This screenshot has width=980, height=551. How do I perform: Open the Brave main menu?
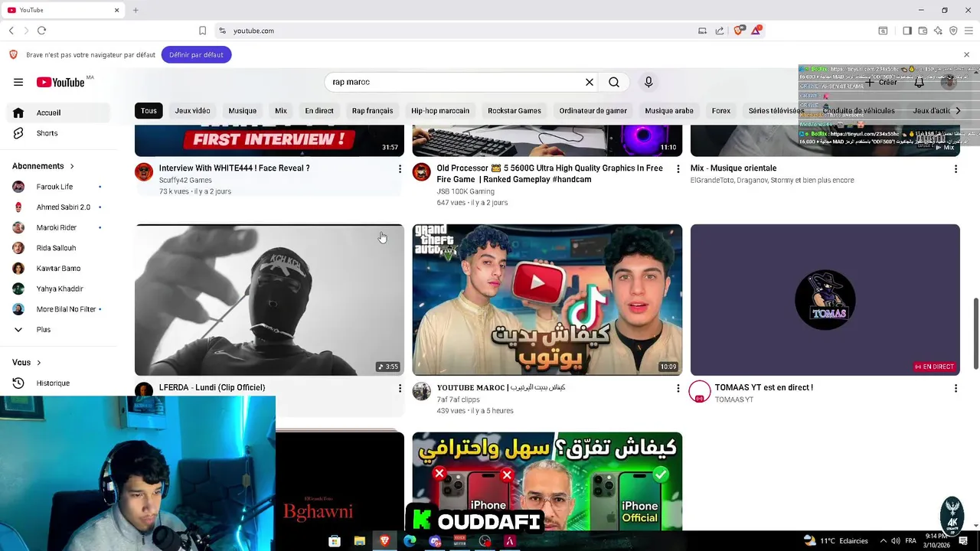[x=969, y=31]
